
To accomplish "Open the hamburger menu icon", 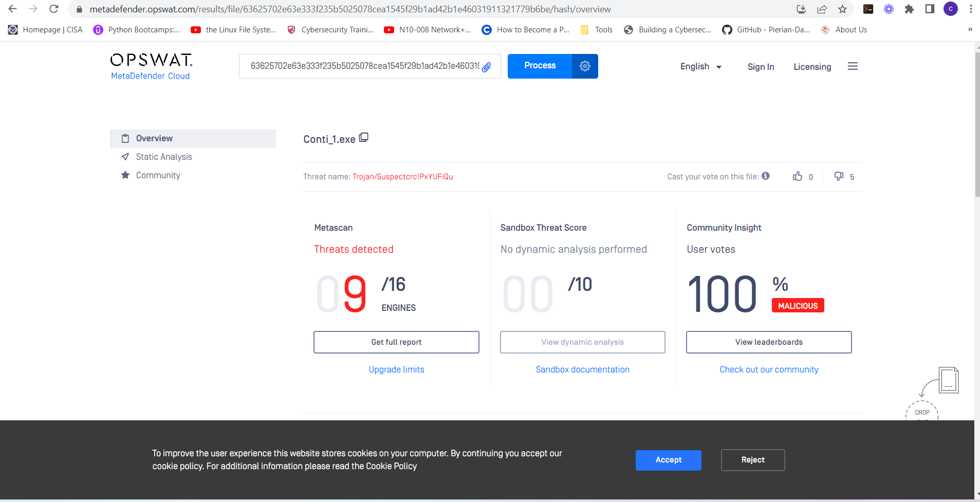I will point(853,66).
